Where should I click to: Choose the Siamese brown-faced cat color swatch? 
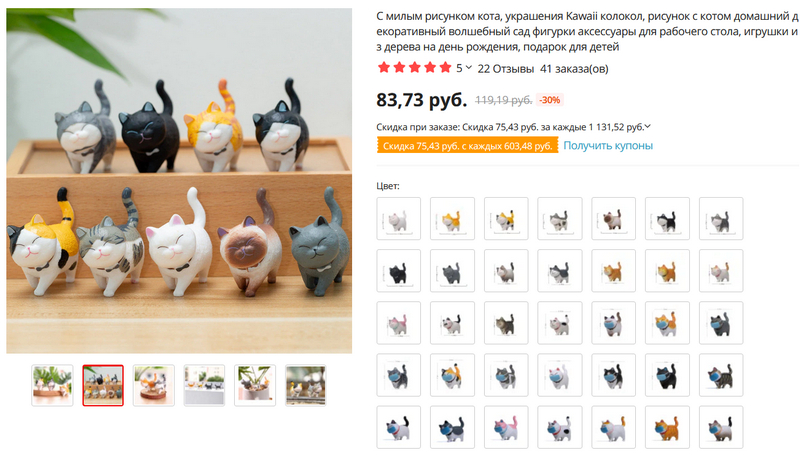[x=613, y=219]
